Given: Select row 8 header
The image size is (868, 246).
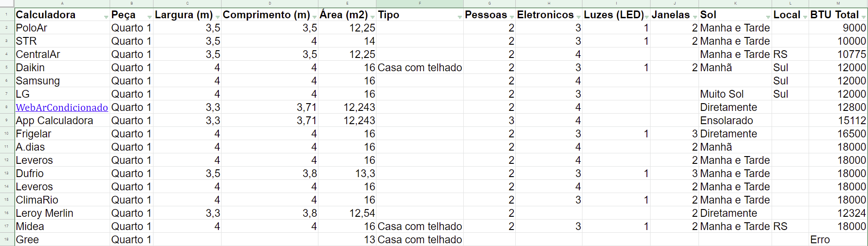Looking at the screenshot, I should point(7,107).
